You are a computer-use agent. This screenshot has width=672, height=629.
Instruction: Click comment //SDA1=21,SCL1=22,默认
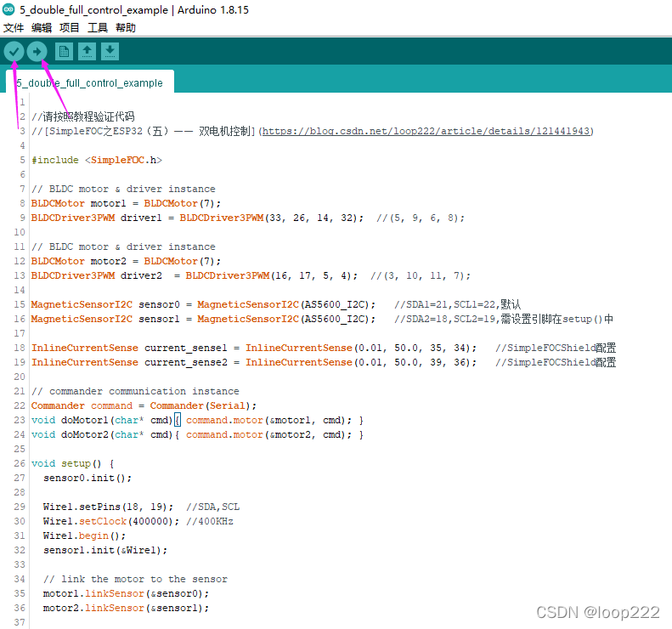[458, 304]
